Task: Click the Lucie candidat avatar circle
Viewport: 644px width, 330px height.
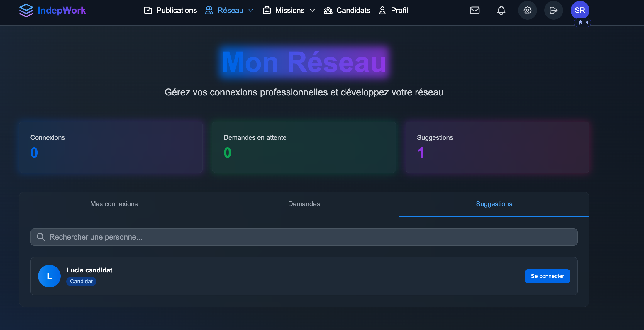Action: click(x=49, y=276)
